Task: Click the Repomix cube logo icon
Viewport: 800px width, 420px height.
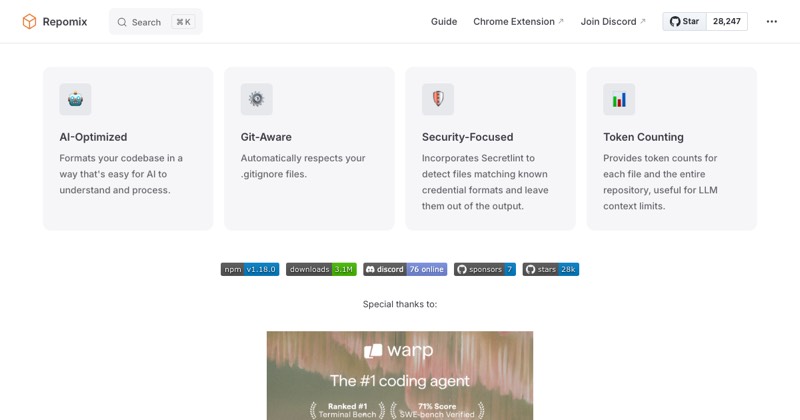Action: (29, 21)
